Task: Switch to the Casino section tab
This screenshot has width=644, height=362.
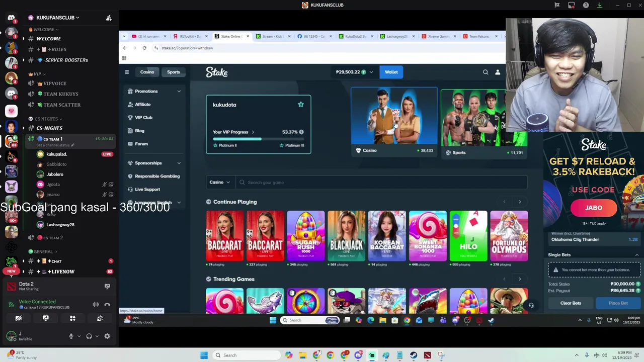Action: coord(147,72)
